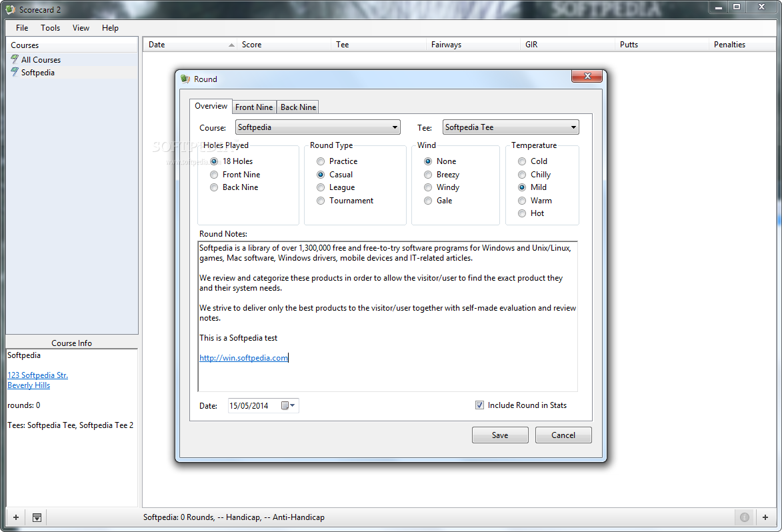Click the GIR column header

pos(567,45)
